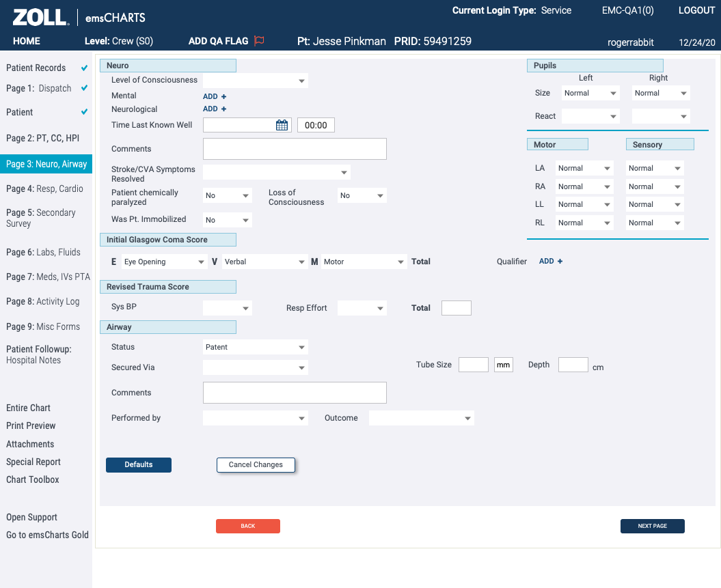Add a GCS Qualifier
Viewport: 721px width, 588px height.
551,261
